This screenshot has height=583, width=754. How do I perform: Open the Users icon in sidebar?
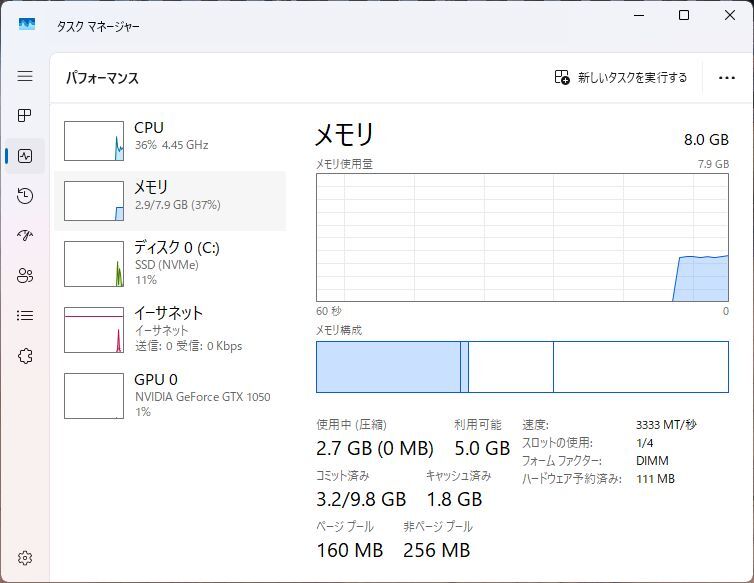(x=25, y=276)
